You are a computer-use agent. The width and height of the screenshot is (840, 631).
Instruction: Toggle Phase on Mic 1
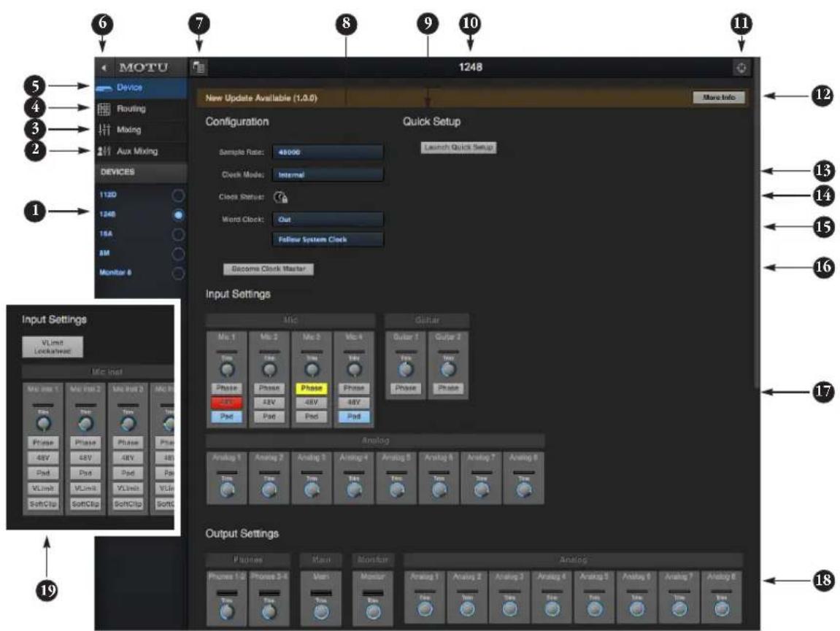tap(227, 388)
